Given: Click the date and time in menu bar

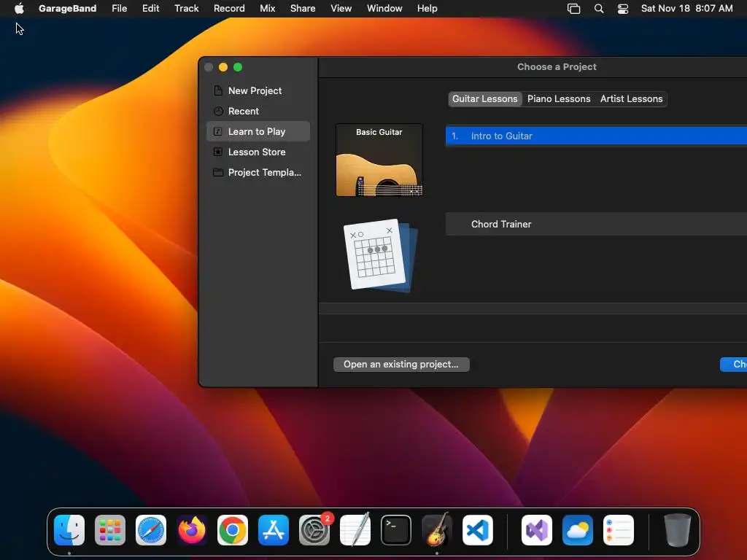Looking at the screenshot, I should tap(686, 8).
